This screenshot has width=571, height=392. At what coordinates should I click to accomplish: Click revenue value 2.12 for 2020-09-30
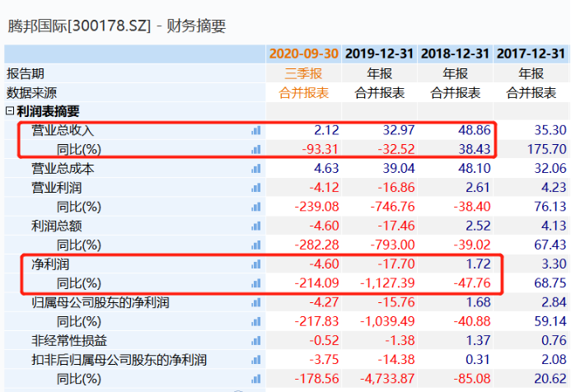[326, 130]
